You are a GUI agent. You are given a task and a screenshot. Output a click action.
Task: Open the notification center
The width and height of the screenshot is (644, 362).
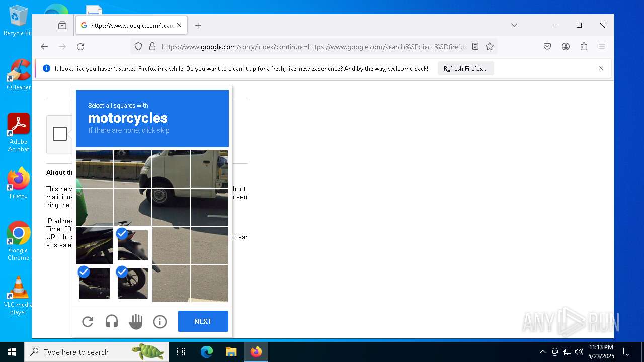pyautogui.click(x=627, y=352)
